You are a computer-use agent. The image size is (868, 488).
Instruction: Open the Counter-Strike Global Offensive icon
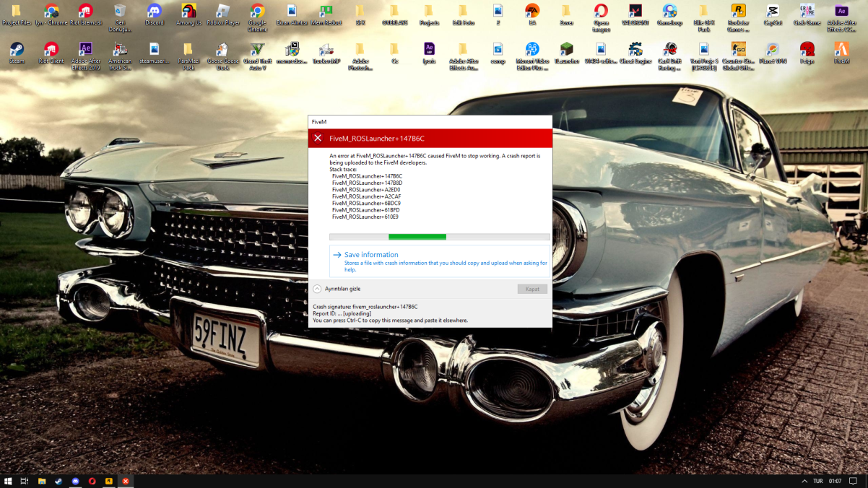[x=738, y=56]
